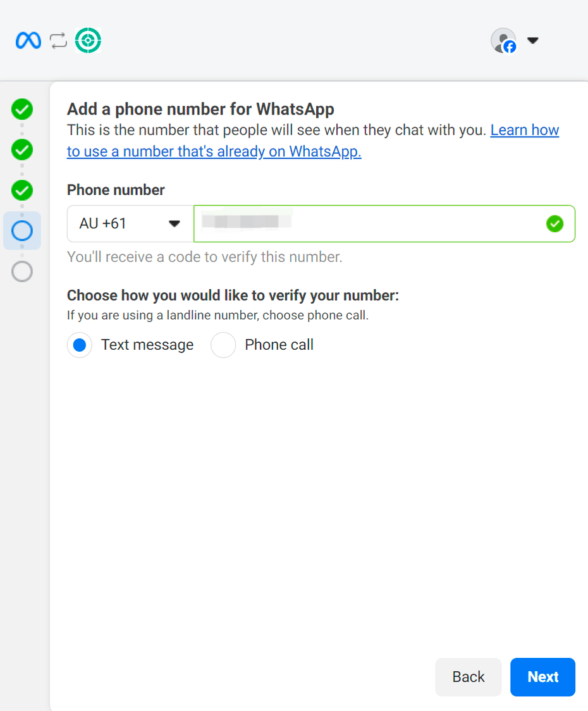This screenshot has width=588, height=711.
Task: Go to third completed step checkmark
Action: pos(22,190)
